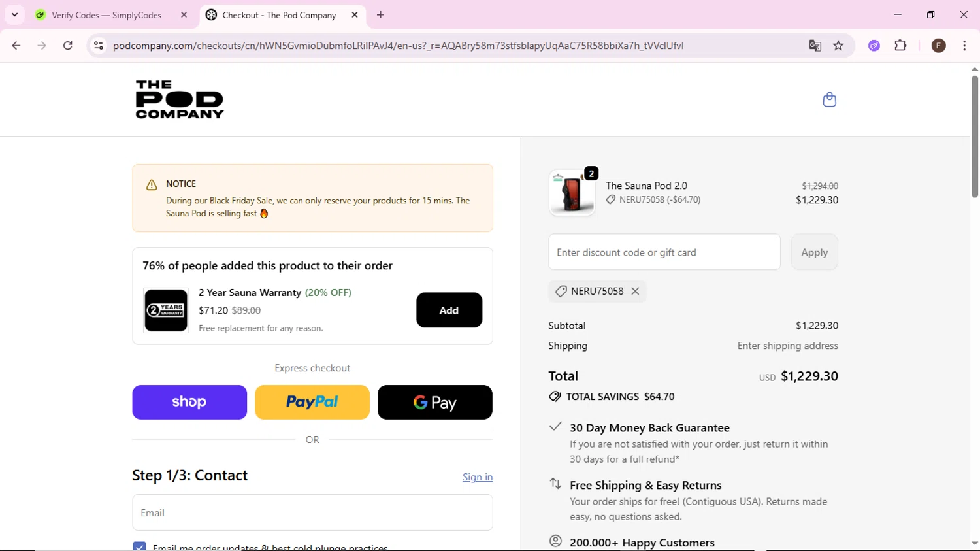Click the quantity badge showing 2
The width and height of the screenshot is (980, 551).
[591, 174]
